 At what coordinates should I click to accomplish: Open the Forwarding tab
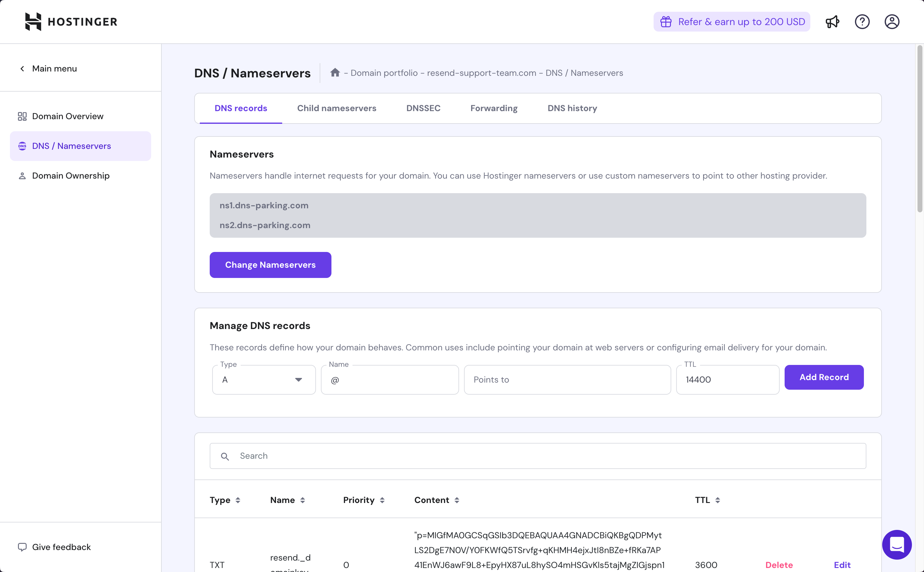coord(494,108)
